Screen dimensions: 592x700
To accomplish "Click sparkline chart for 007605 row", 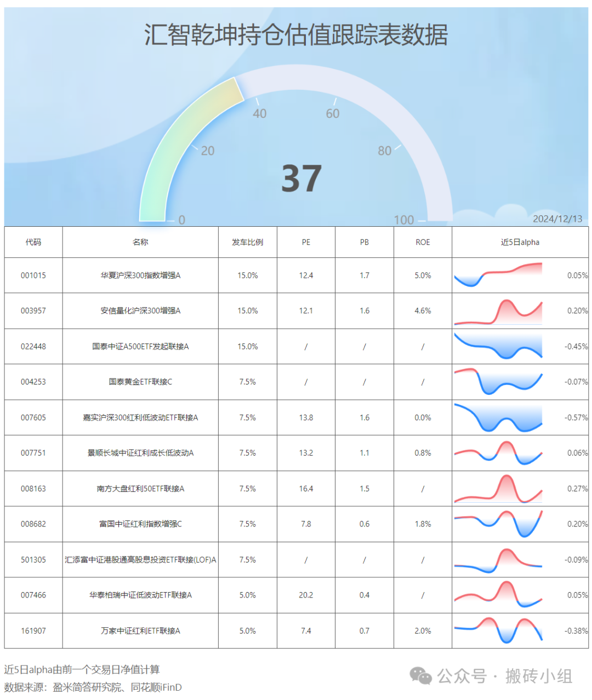I will pyautogui.click(x=498, y=418).
